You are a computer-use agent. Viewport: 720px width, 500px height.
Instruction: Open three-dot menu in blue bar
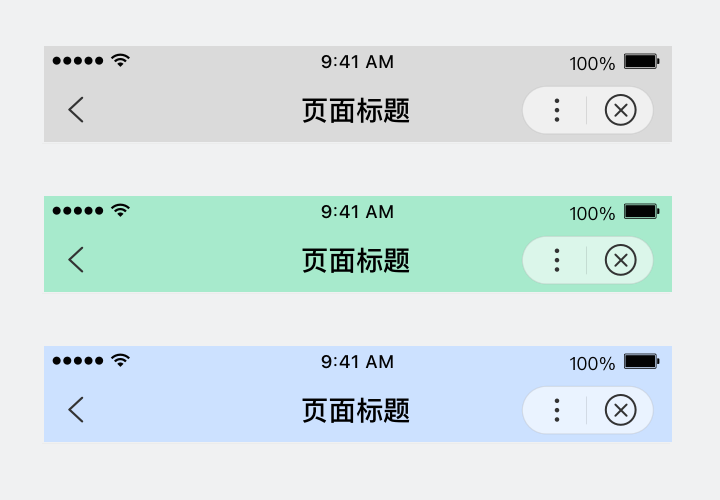[557, 410]
